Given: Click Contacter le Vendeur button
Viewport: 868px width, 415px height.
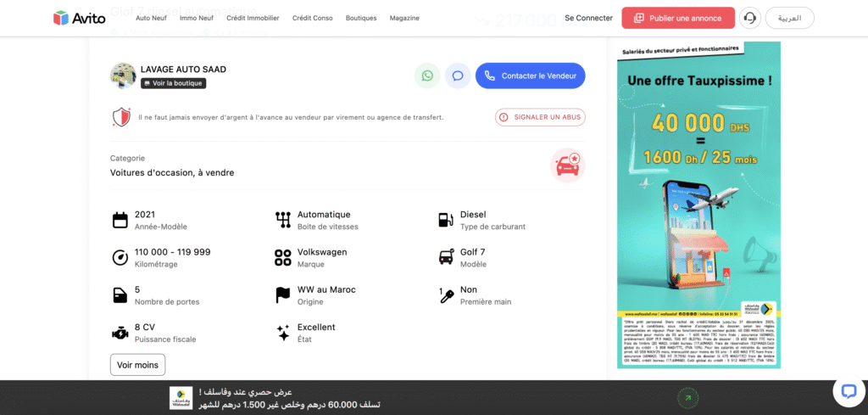Looking at the screenshot, I should (x=531, y=76).
